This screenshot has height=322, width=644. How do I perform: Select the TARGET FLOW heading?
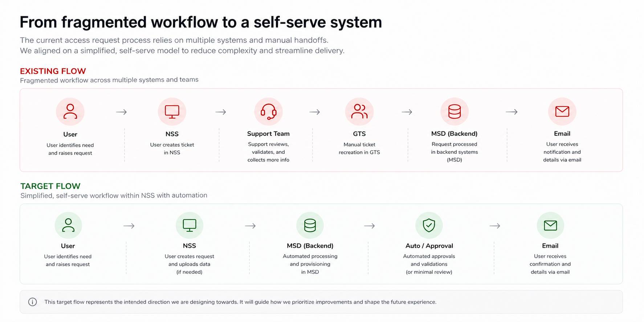coord(50,186)
